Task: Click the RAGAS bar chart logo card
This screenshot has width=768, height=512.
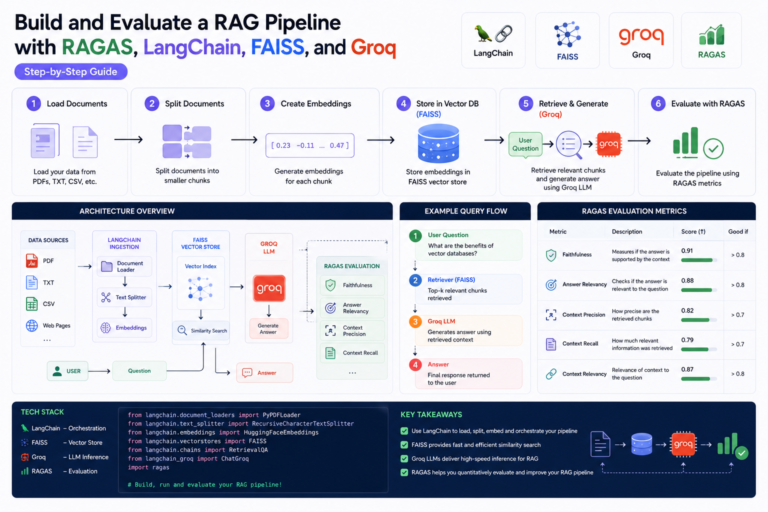Action: 711,40
